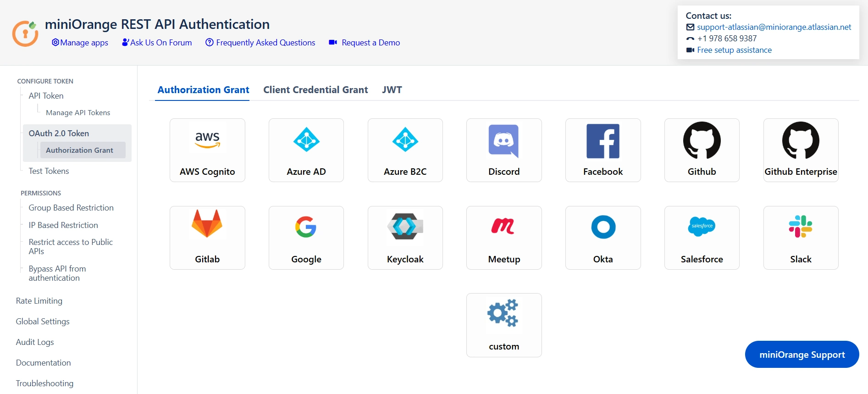
Task: Open Audit Logs page
Action: tap(35, 342)
